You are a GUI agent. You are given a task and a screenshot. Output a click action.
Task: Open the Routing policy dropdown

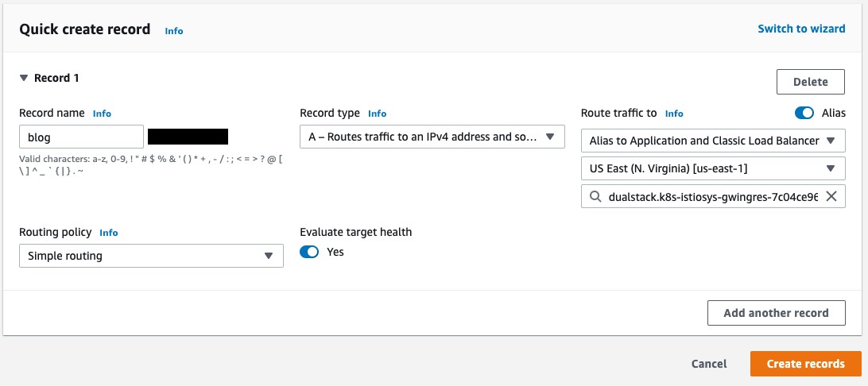point(151,256)
